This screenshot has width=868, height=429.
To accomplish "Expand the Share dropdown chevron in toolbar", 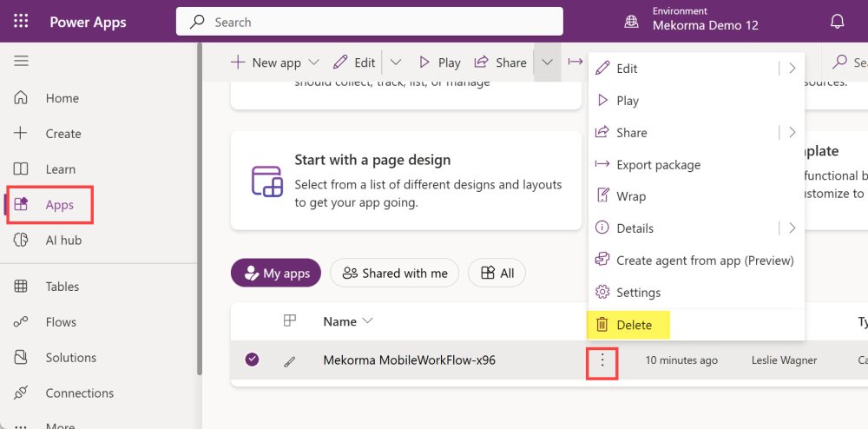I will [548, 62].
